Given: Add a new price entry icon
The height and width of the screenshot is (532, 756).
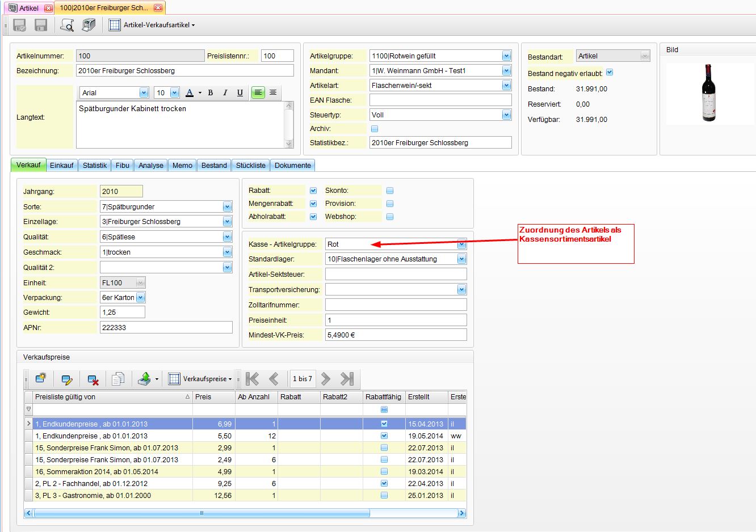Looking at the screenshot, I should click(40, 378).
